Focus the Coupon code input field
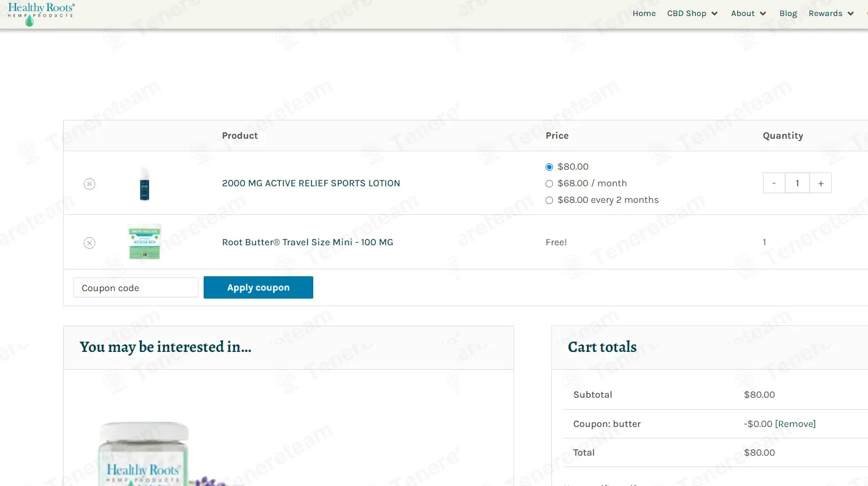This screenshot has height=486, width=868. (x=136, y=288)
